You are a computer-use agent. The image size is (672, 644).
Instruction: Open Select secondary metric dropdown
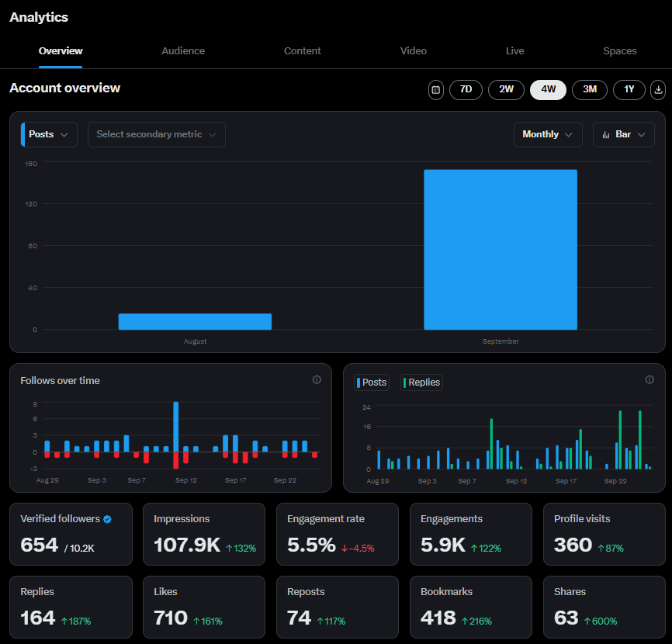coord(157,134)
